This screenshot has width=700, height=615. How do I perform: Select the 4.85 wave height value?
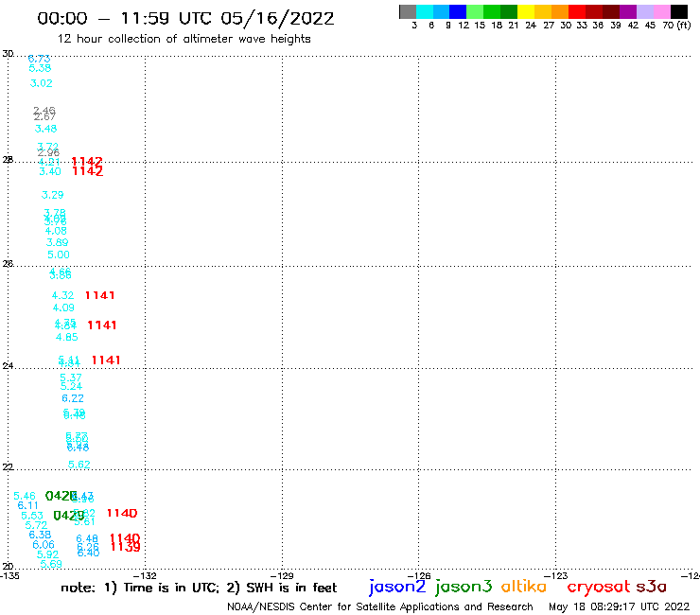tap(66, 338)
